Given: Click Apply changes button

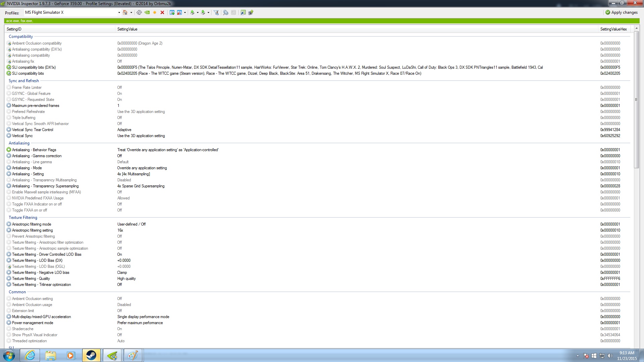Looking at the screenshot, I should tap(622, 12).
